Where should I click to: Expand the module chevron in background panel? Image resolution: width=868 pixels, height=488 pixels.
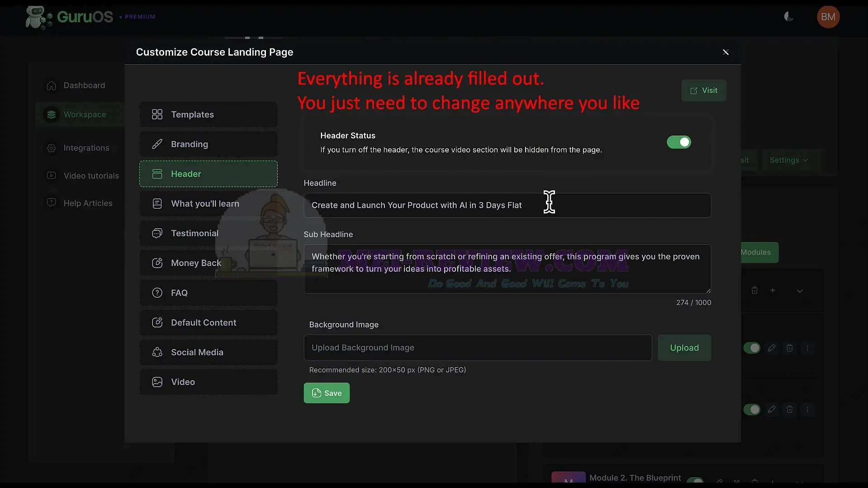[x=800, y=291]
